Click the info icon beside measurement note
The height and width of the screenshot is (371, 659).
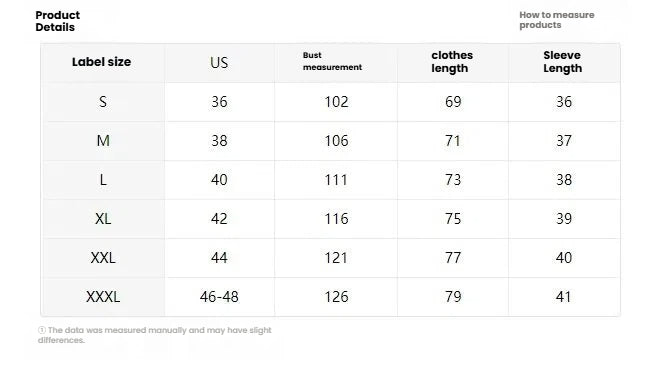tap(42, 330)
